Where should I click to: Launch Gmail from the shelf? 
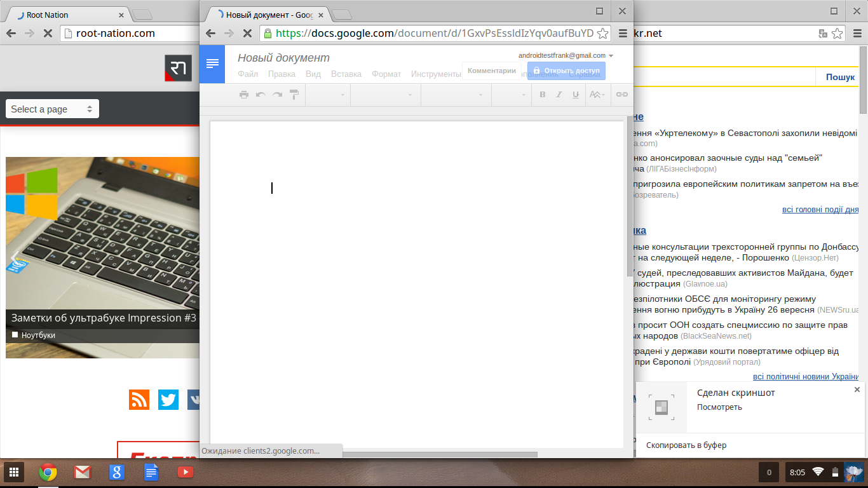pyautogui.click(x=82, y=472)
